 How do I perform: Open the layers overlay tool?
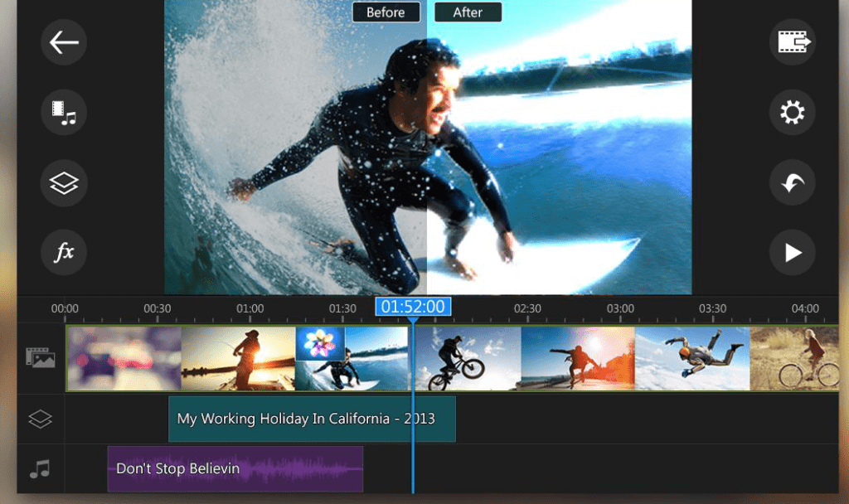[x=64, y=183]
